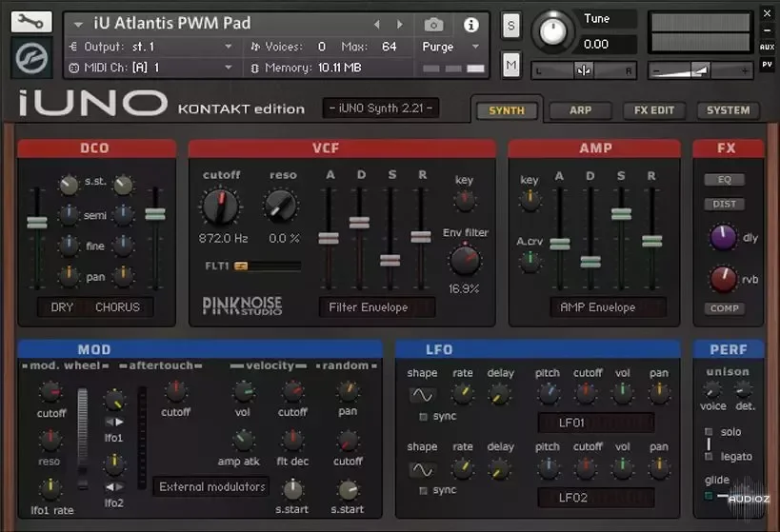Mute the instrument with M button
Screen dimensions: 780x532
pyautogui.click(x=510, y=65)
